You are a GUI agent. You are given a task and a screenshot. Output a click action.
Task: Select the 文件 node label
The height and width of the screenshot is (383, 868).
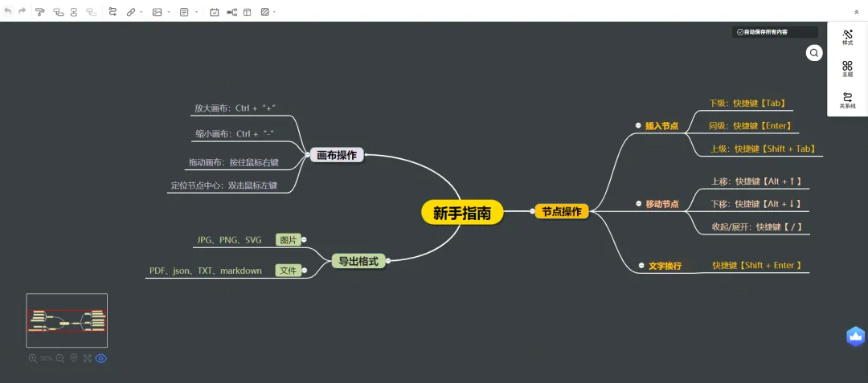click(289, 271)
